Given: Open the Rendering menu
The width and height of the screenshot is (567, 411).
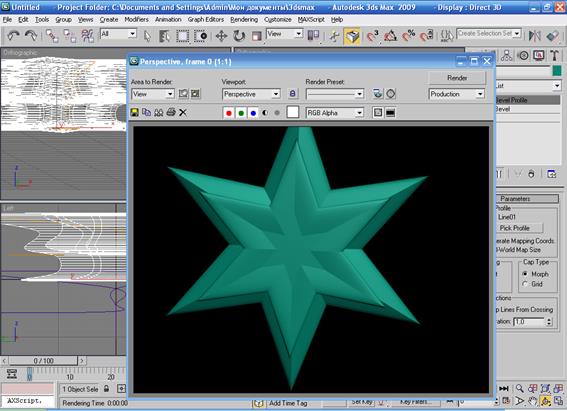Looking at the screenshot, I should (244, 20).
